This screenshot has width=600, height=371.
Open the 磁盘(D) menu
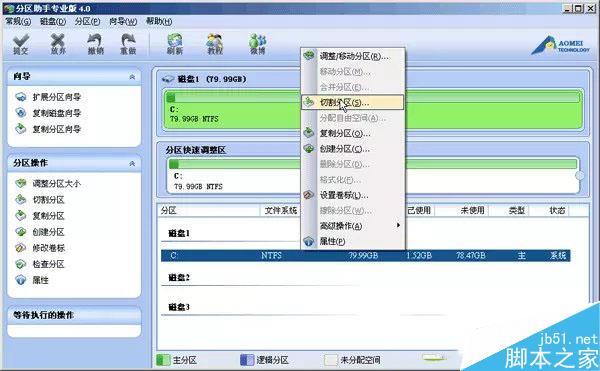pos(53,21)
